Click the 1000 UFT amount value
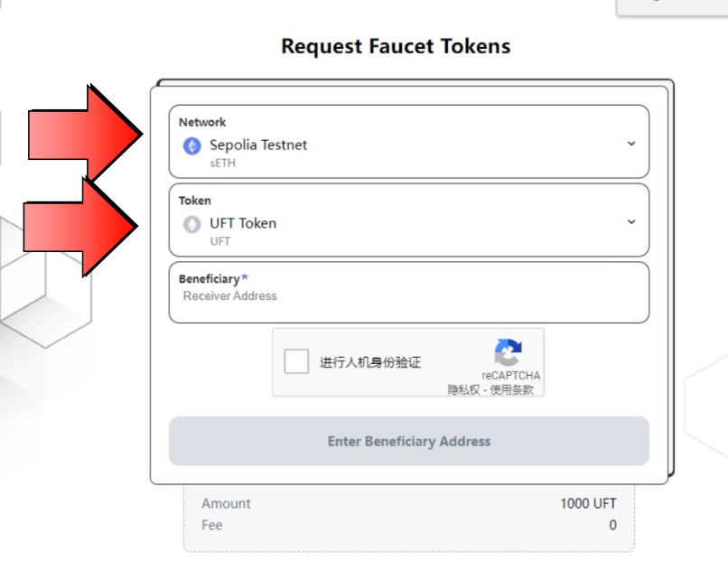The height and width of the screenshot is (571, 728). pyautogui.click(x=588, y=503)
